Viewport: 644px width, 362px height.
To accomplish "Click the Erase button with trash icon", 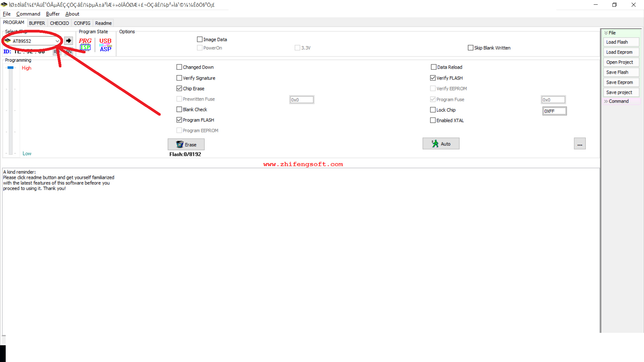I will pyautogui.click(x=186, y=144).
